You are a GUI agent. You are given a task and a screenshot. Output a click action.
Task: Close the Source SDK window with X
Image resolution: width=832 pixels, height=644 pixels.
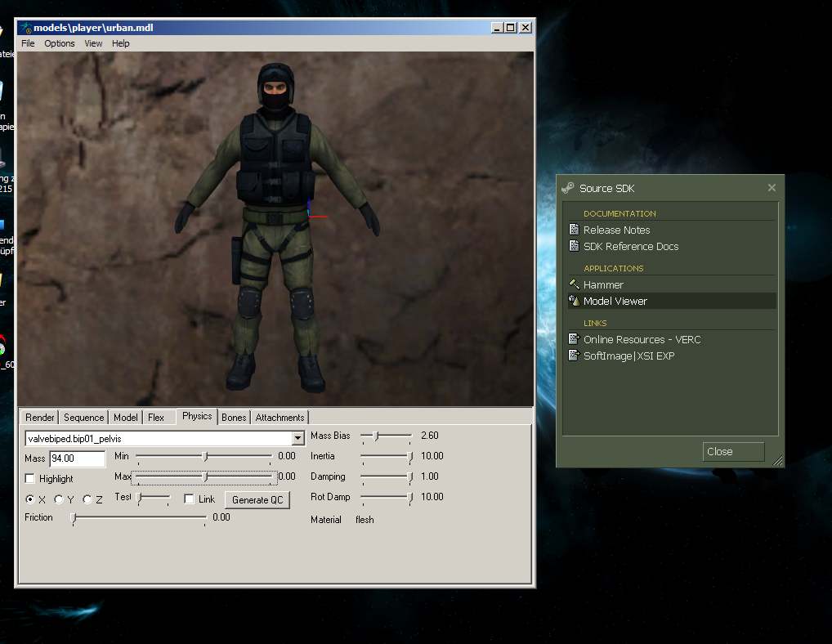coord(772,188)
